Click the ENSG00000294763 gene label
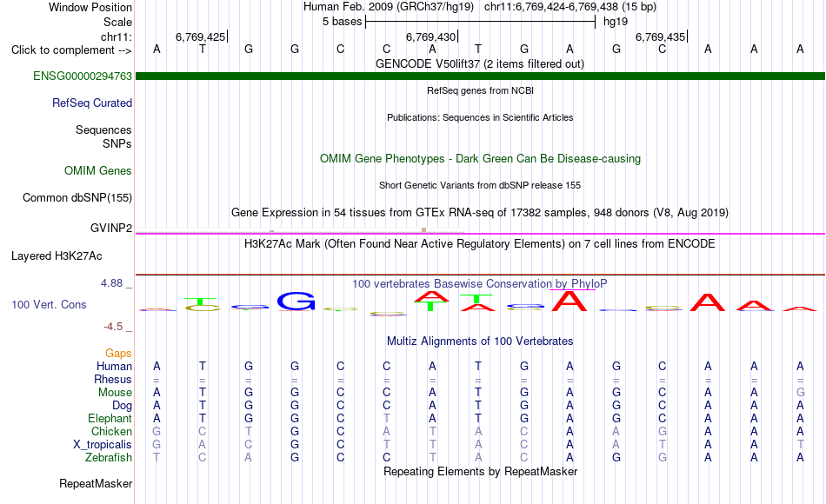 (83, 76)
